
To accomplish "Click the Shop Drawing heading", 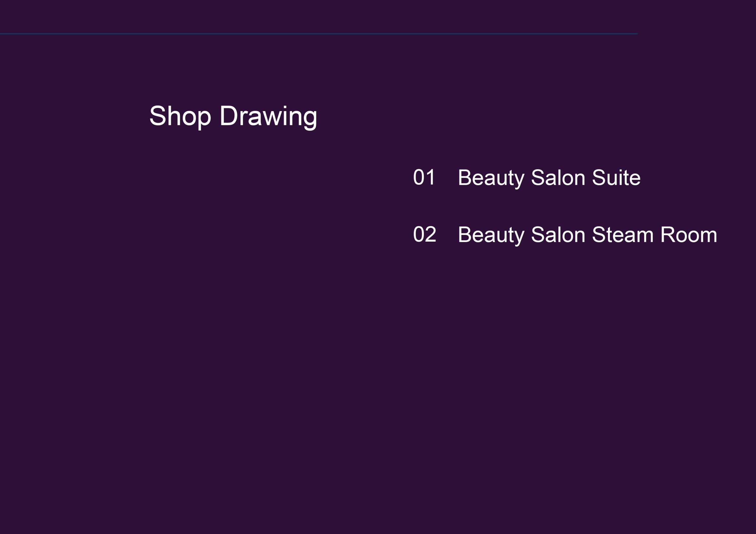I will pos(233,117).
